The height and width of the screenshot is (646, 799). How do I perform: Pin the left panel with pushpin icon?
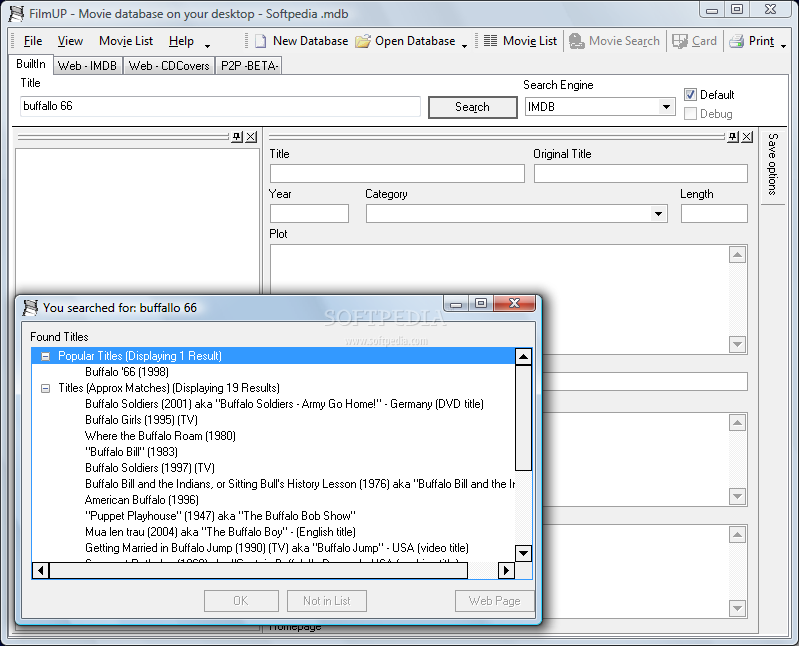(237, 137)
